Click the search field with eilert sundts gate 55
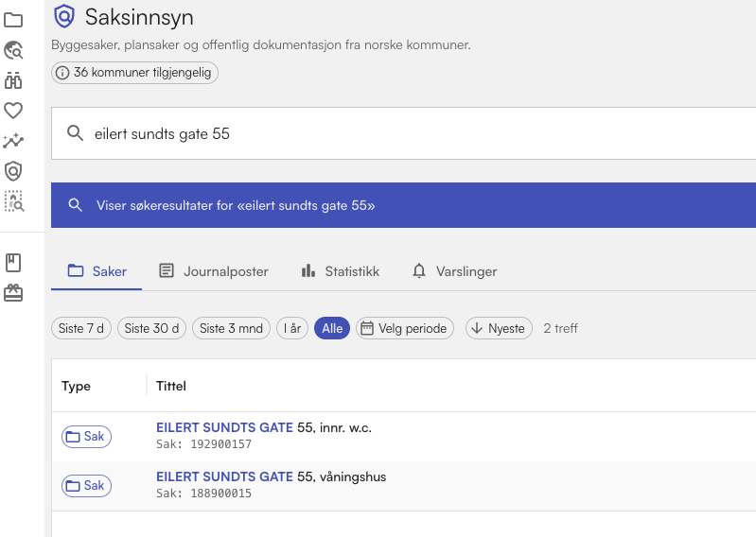This screenshot has height=537, width=756. tap(404, 133)
